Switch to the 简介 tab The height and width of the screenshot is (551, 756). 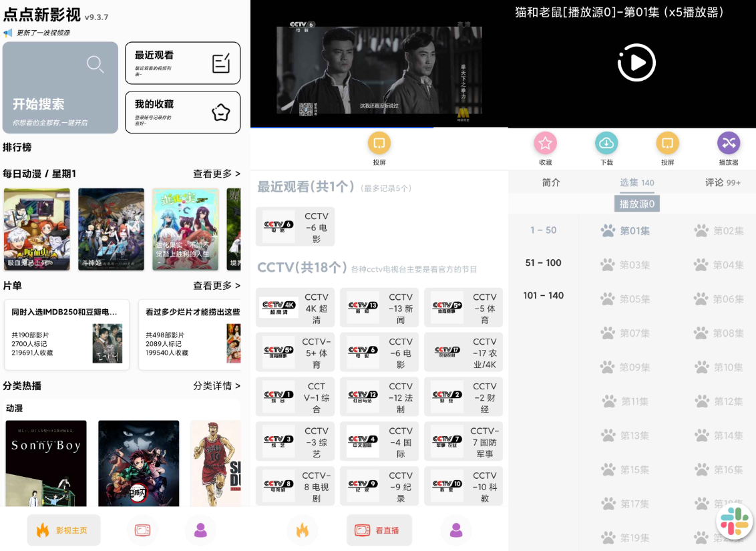click(x=551, y=182)
